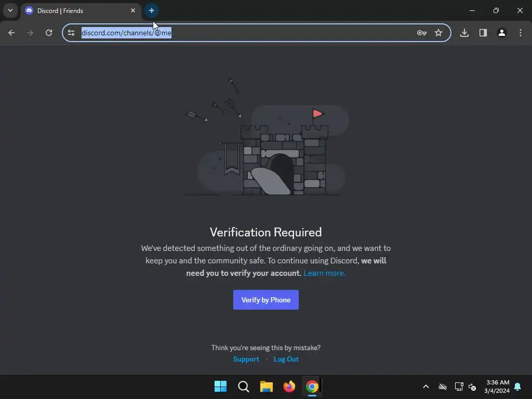Viewport: 532px width, 399px height.
Task: Reload the Discord page
Action: (49, 33)
